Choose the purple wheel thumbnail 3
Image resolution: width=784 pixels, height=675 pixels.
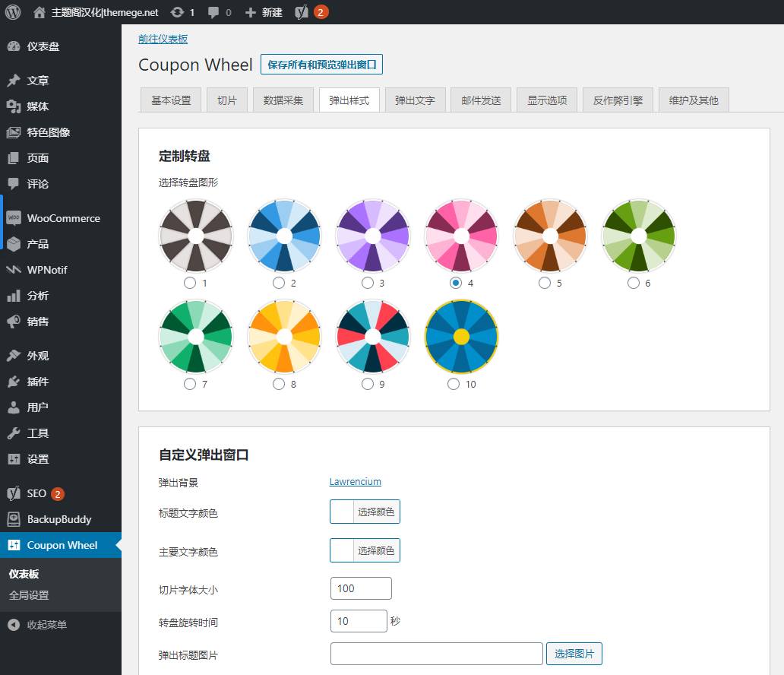point(373,236)
